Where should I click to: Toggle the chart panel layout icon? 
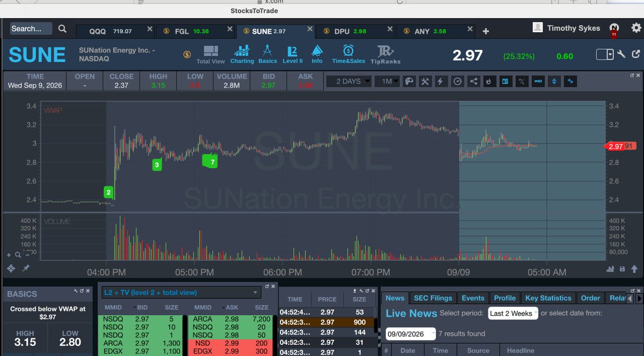tap(505, 81)
